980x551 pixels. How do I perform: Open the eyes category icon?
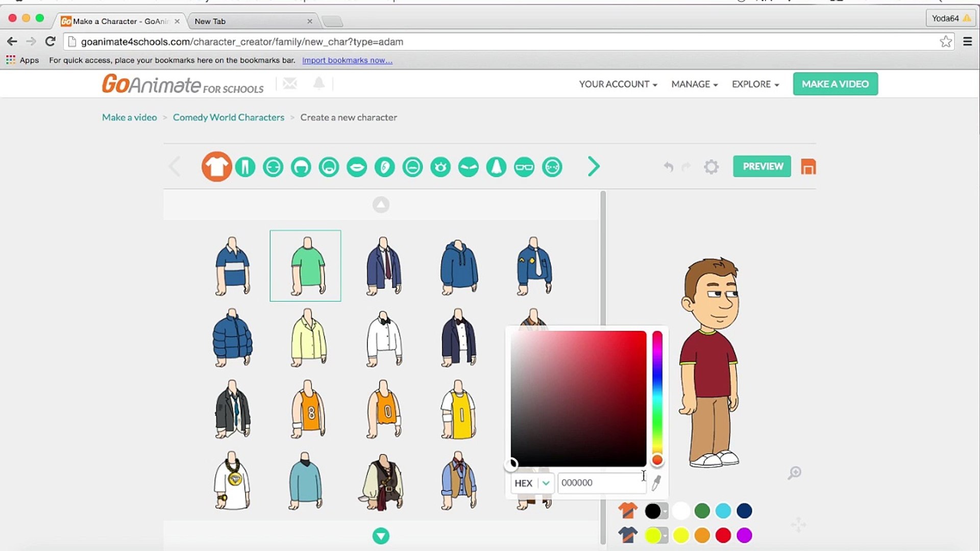(440, 167)
